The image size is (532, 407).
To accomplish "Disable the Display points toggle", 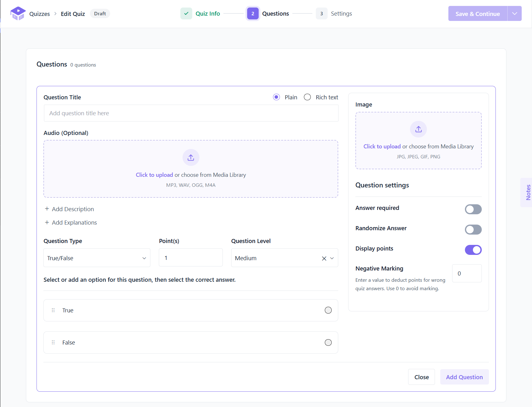I will click(473, 250).
